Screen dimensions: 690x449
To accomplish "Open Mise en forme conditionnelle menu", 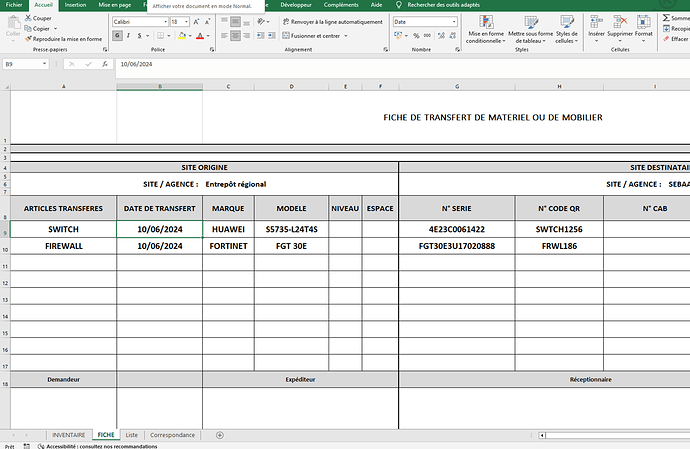I will pyautogui.click(x=486, y=29).
